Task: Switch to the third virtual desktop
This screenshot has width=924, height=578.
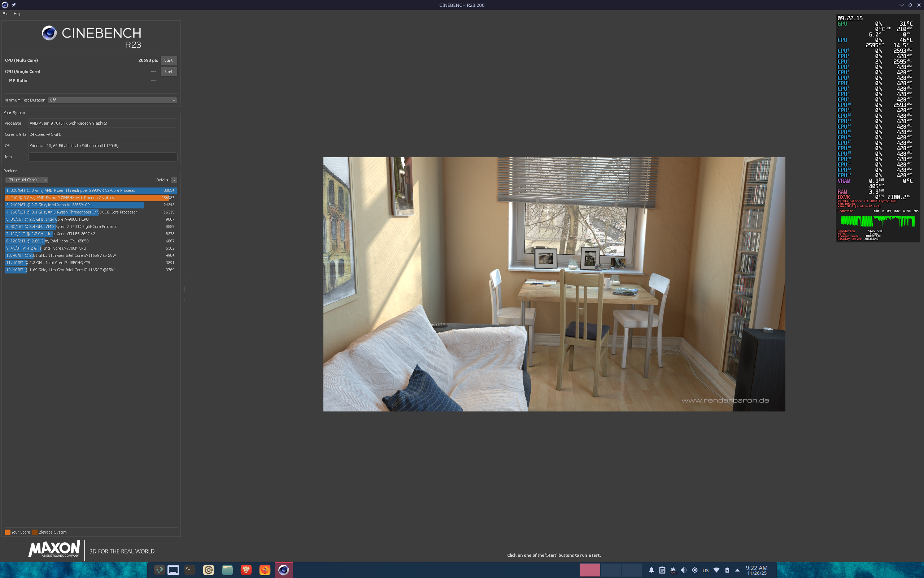Action: 632,570
